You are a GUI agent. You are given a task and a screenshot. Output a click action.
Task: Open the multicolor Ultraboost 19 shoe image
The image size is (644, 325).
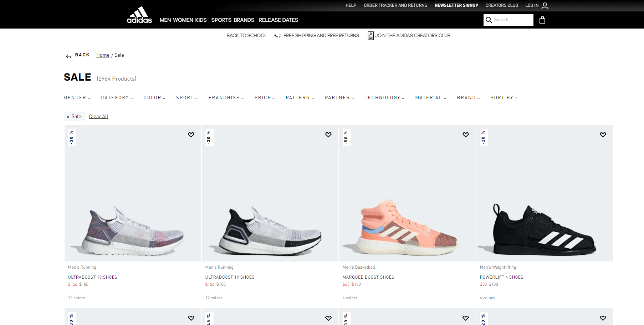pos(133,193)
